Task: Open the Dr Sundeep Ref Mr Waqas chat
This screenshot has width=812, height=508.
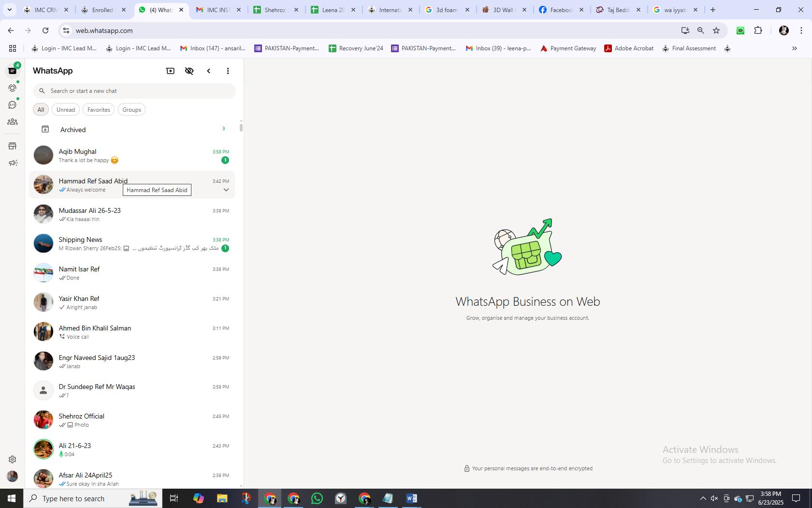Action: pos(132,390)
